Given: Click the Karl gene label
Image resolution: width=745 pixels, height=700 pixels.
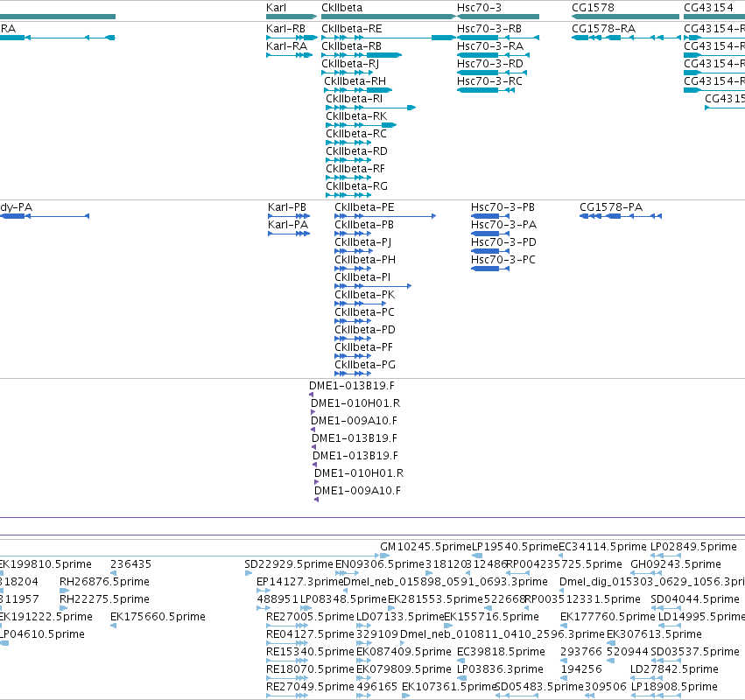Looking at the screenshot, I should coord(276,8).
